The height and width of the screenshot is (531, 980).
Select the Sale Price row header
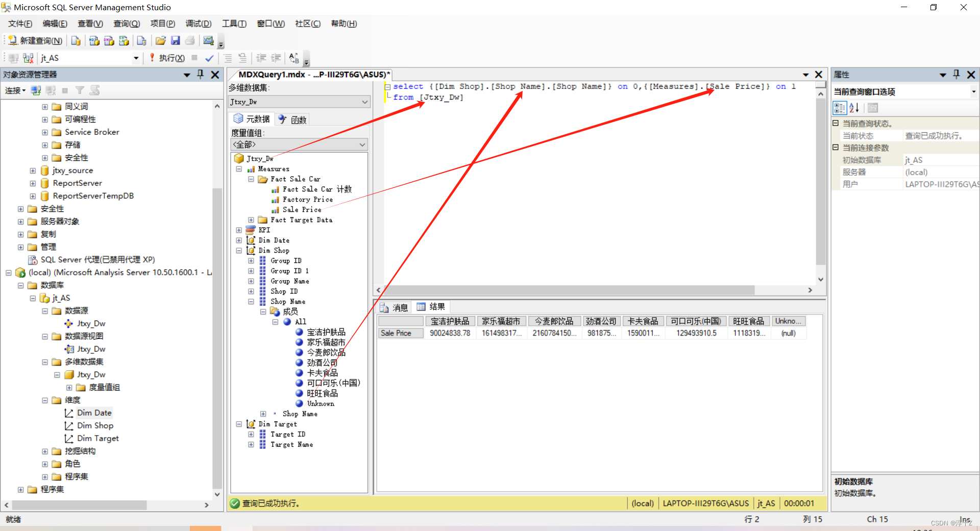(401, 333)
